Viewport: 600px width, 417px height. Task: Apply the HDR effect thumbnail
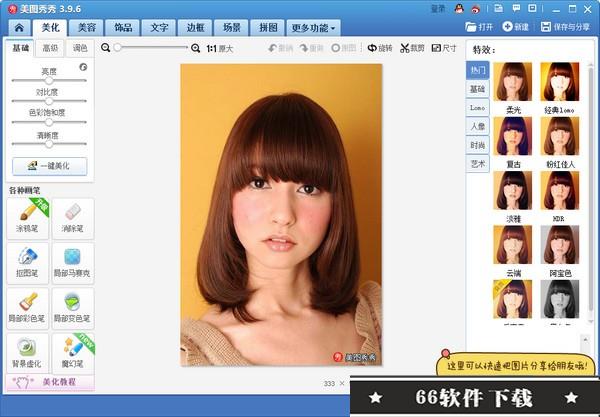pyautogui.click(x=560, y=191)
